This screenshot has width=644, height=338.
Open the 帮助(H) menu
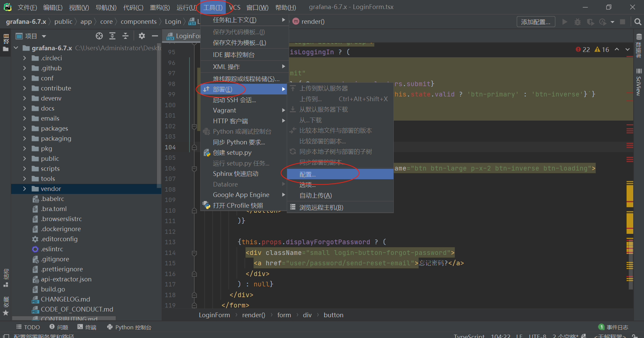(285, 7)
